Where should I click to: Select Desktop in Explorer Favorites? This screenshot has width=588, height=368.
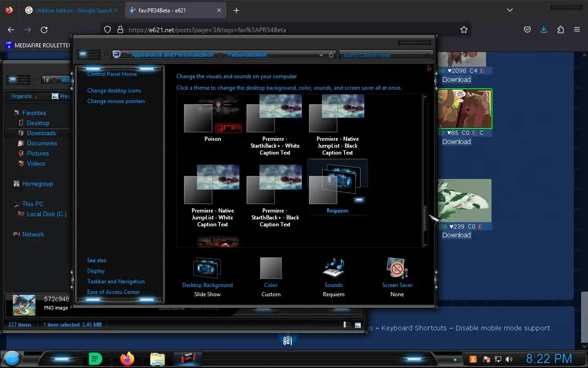click(x=38, y=123)
